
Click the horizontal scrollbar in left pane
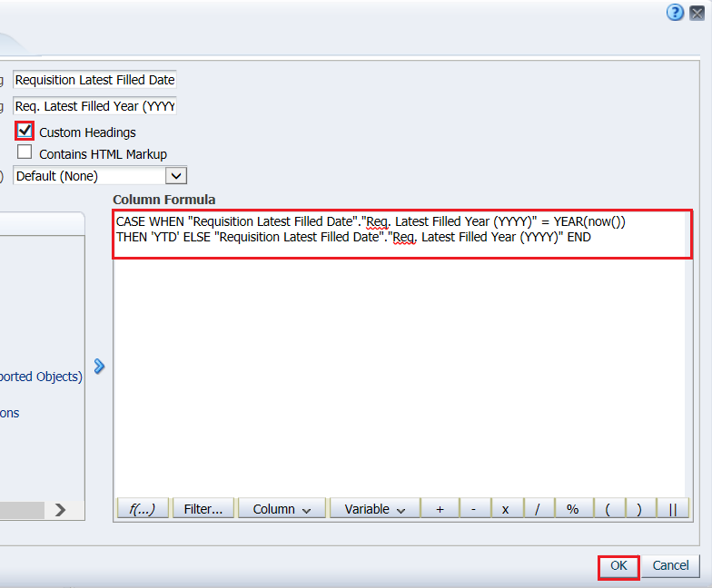pyautogui.click(x=22, y=510)
